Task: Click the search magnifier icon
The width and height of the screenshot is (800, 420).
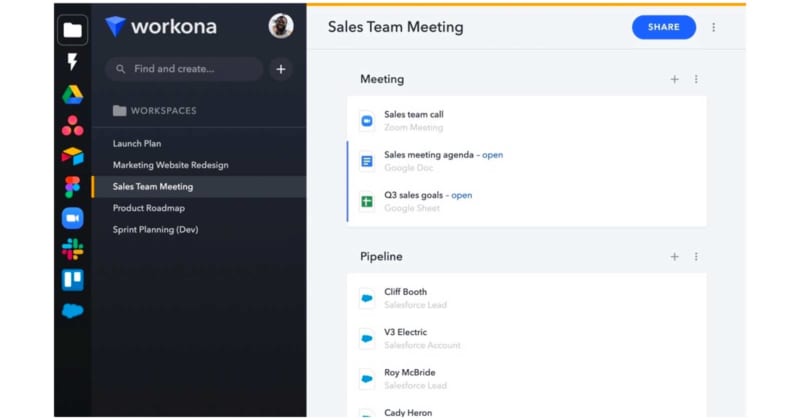Action: (x=120, y=69)
